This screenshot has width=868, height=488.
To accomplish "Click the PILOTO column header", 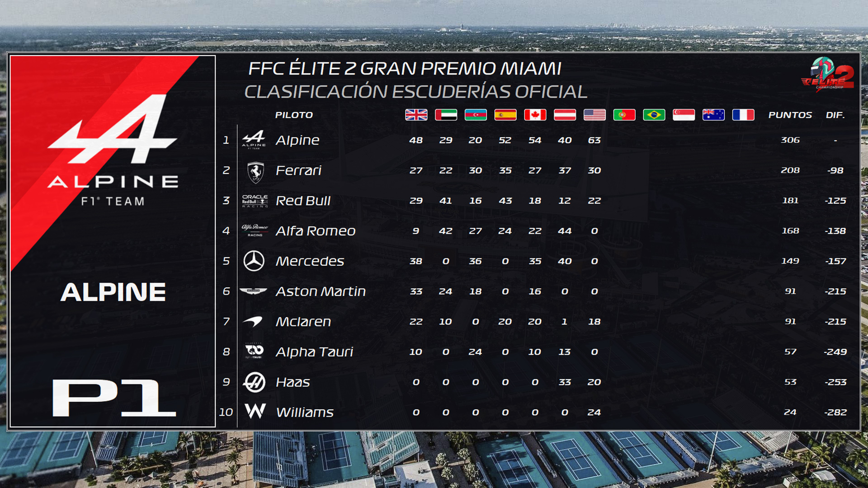I will click(x=294, y=115).
